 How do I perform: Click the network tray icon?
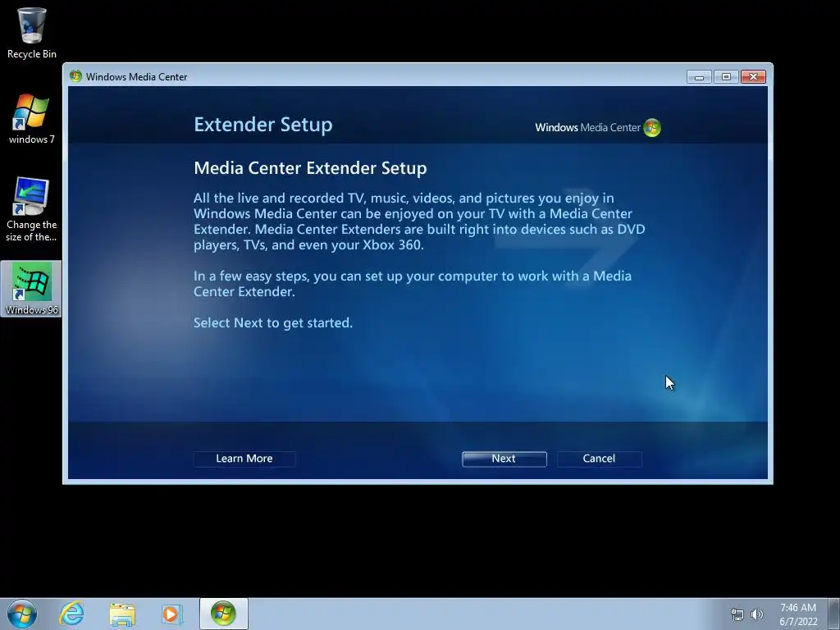pyautogui.click(x=737, y=614)
